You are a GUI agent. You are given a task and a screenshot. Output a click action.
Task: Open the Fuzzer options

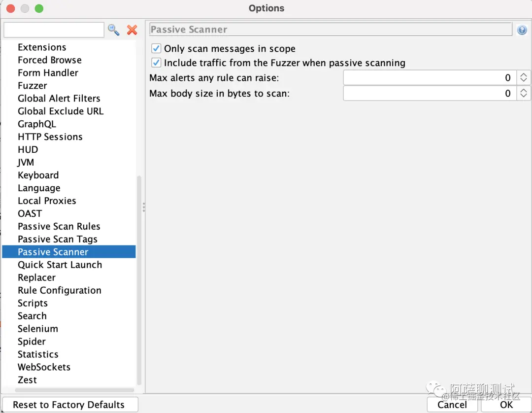tap(32, 86)
